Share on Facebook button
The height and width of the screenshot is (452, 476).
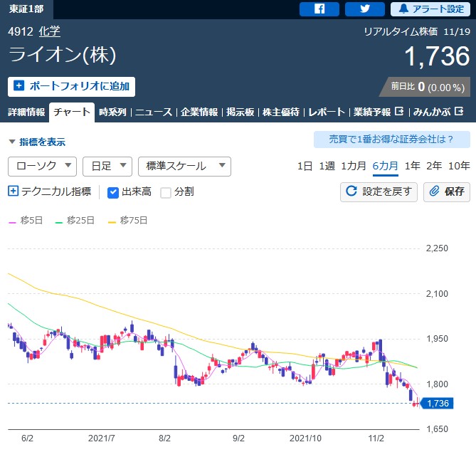(319, 9)
